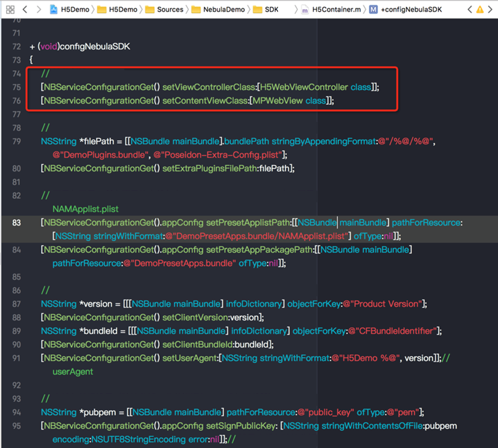Go forward in editor history
This screenshot has height=448, width=498.
tap(39, 9)
